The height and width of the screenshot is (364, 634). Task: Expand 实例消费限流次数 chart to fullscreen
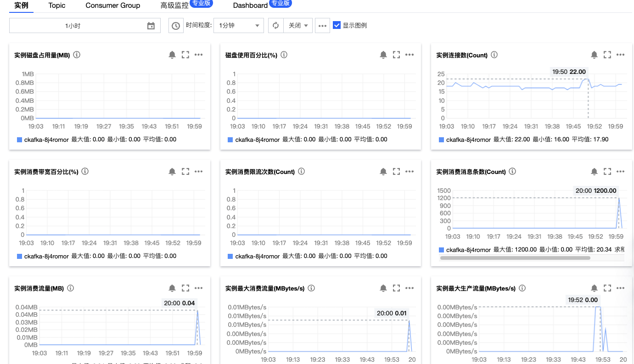tap(397, 171)
